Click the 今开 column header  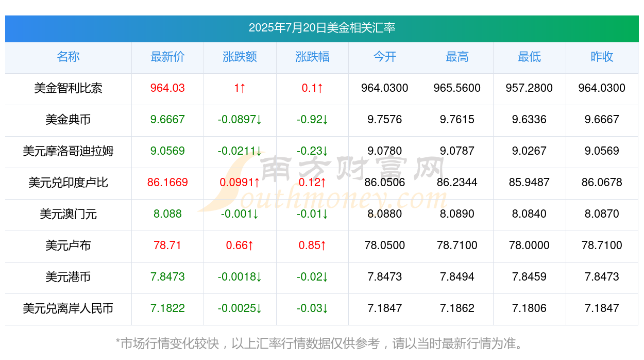coord(385,57)
